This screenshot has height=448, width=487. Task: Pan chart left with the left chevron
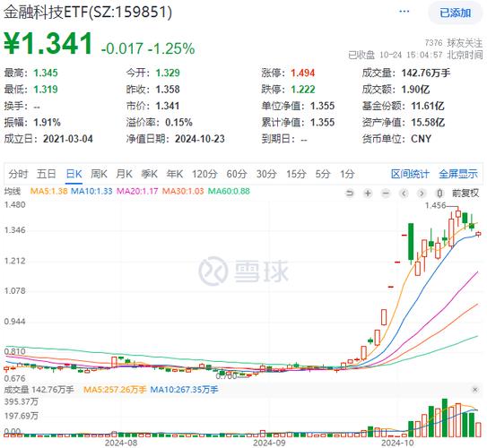pos(404,194)
